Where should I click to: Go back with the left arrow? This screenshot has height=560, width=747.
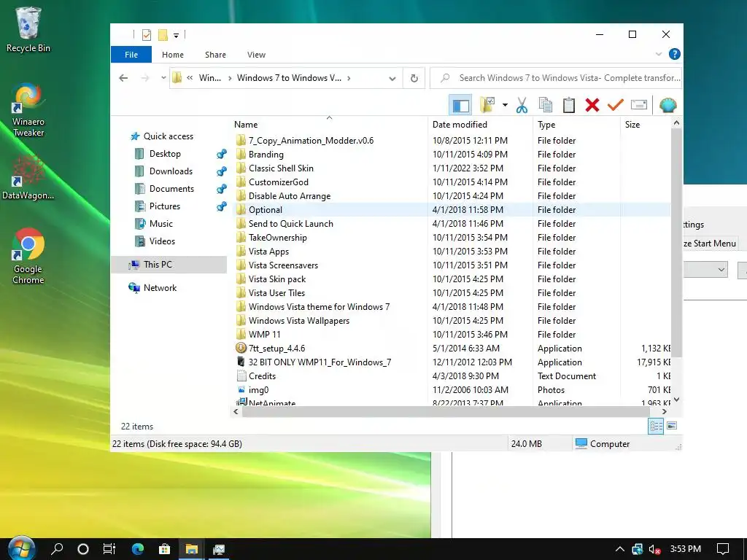click(123, 78)
